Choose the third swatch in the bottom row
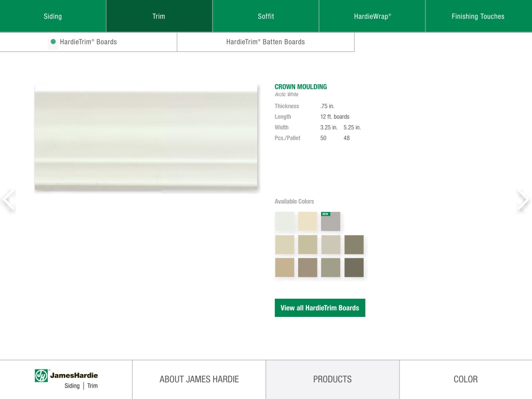532x399 pixels. [x=331, y=268]
